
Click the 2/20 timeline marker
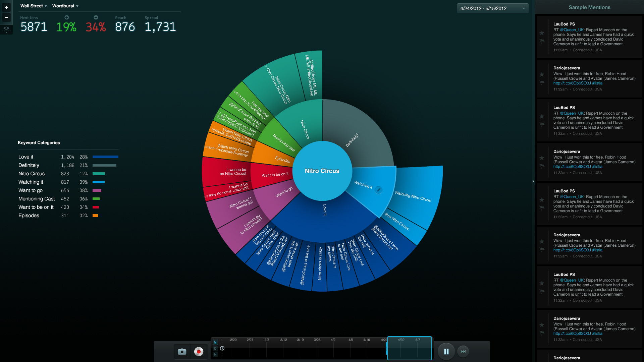pos(233,340)
